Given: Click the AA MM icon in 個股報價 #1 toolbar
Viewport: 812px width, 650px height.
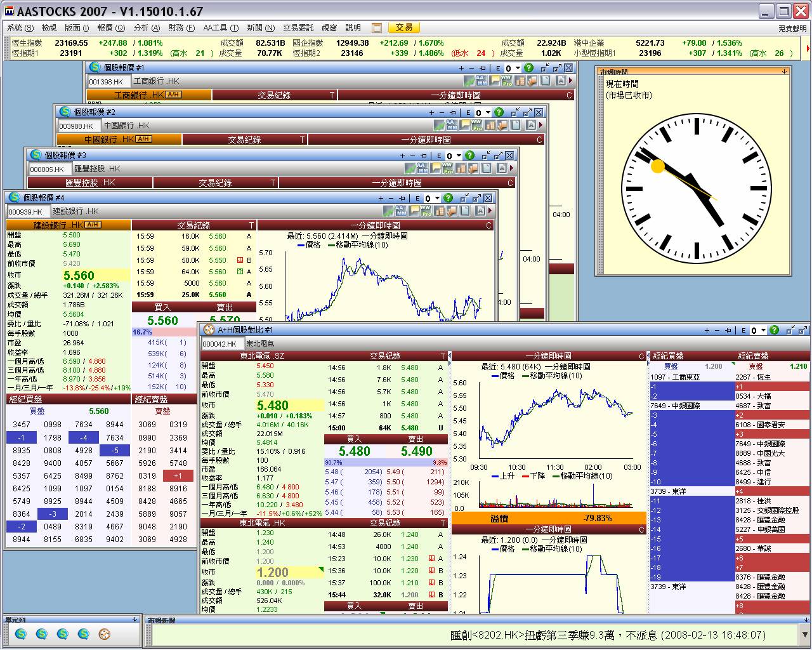Looking at the screenshot, I should 481,81.
